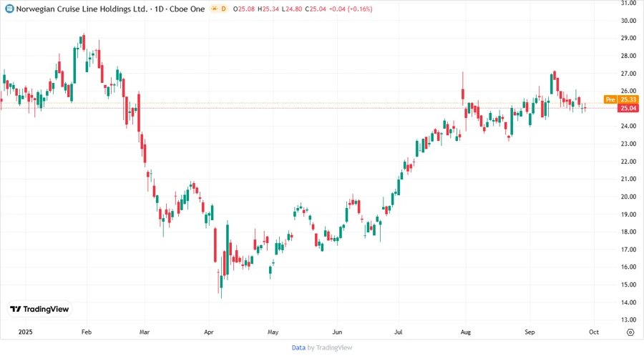Click the open value 'O25.08'
This screenshot has height=356, width=644.
tap(244, 9)
